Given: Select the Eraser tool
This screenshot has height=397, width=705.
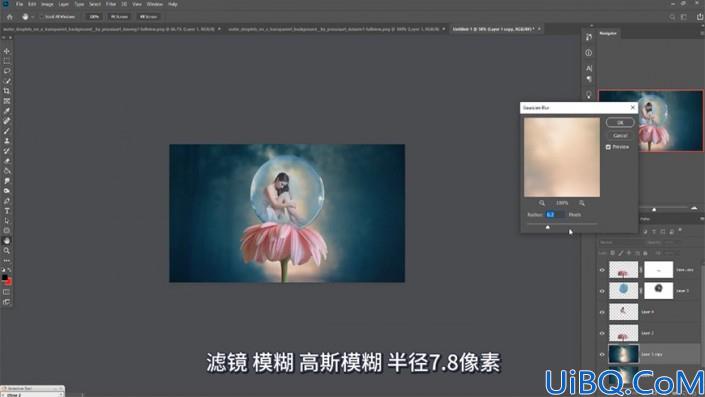Looking at the screenshot, I should 7,161.
